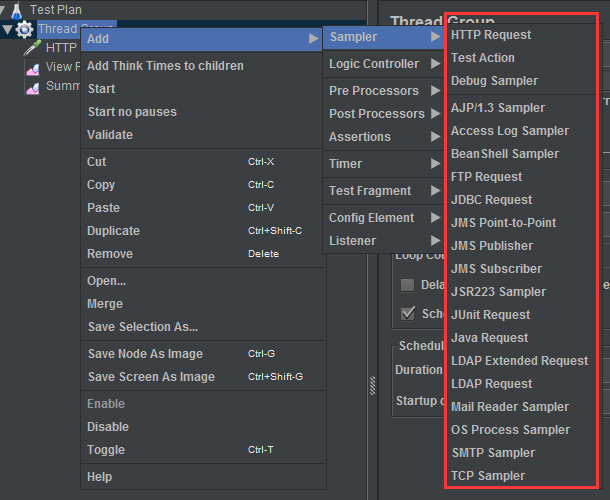
Task: Pick Debug Sampler from the list
Action: point(494,81)
